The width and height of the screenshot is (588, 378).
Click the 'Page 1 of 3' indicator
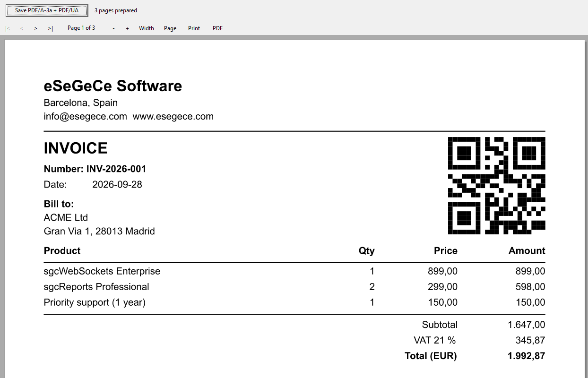coord(81,28)
